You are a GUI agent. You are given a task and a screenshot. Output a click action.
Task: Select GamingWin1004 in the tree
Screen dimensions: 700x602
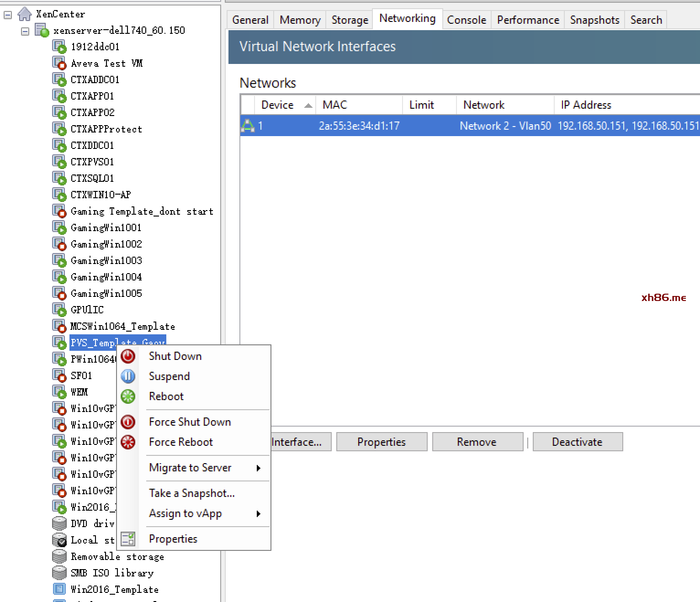(x=106, y=277)
